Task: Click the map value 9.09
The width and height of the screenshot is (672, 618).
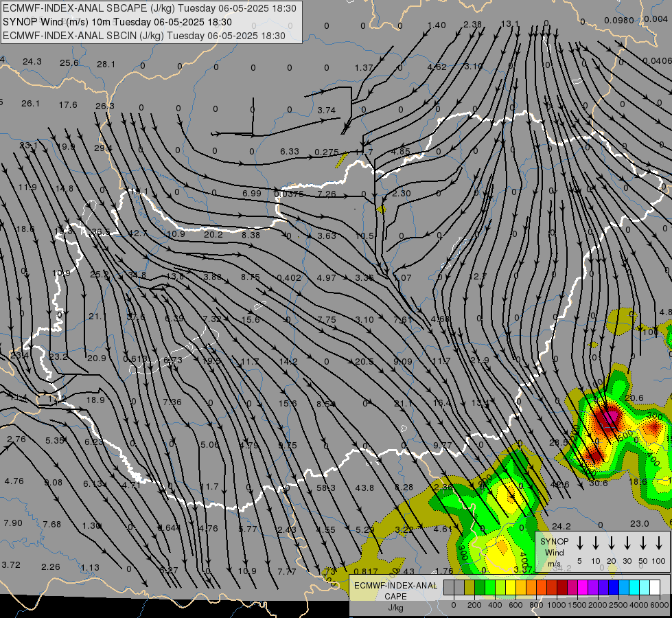Action: [403, 362]
